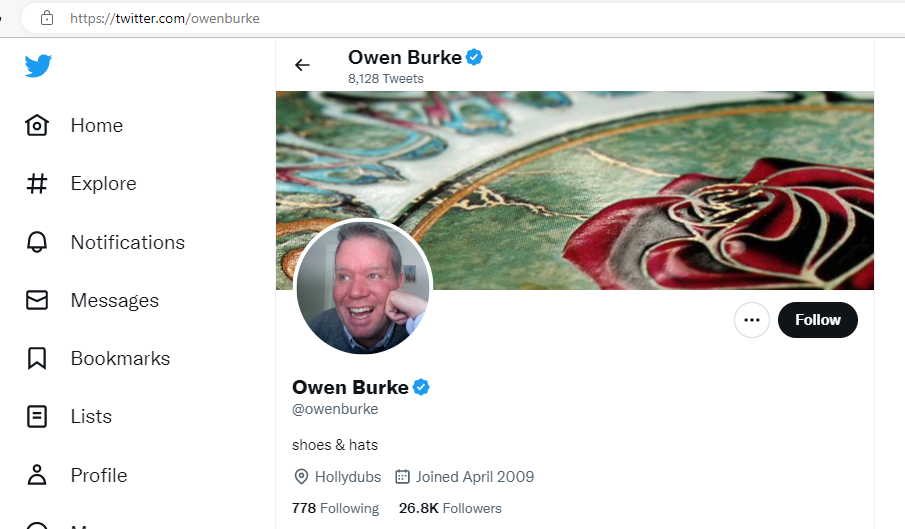Click the Profile person icon
This screenshot has height=529, width=905.
pos(37,475)
